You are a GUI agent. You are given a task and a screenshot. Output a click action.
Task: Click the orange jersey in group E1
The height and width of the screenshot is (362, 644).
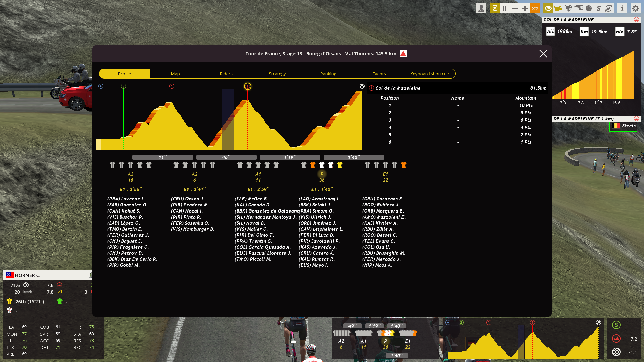pyautogui.click(x=404, y=165)
